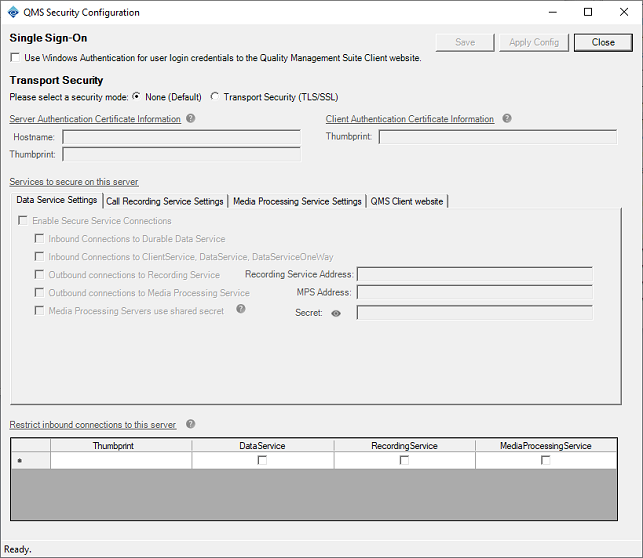Tick the DataService checkbox in grid row
The image size is (643, 558).
262,460
